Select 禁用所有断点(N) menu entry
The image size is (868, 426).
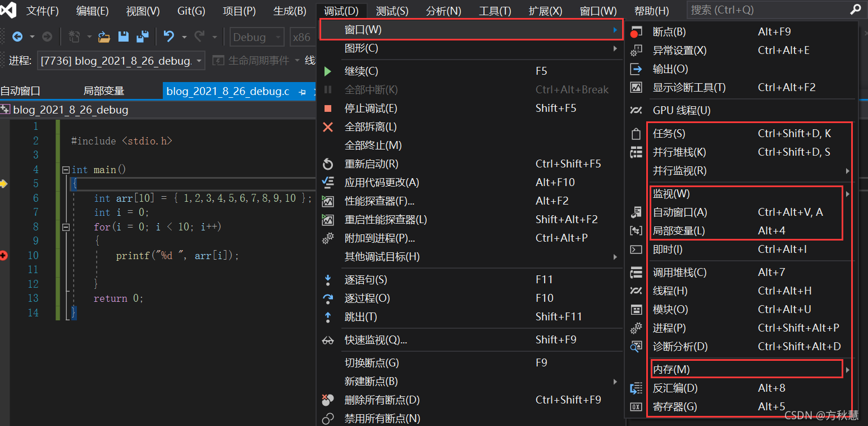470,419
